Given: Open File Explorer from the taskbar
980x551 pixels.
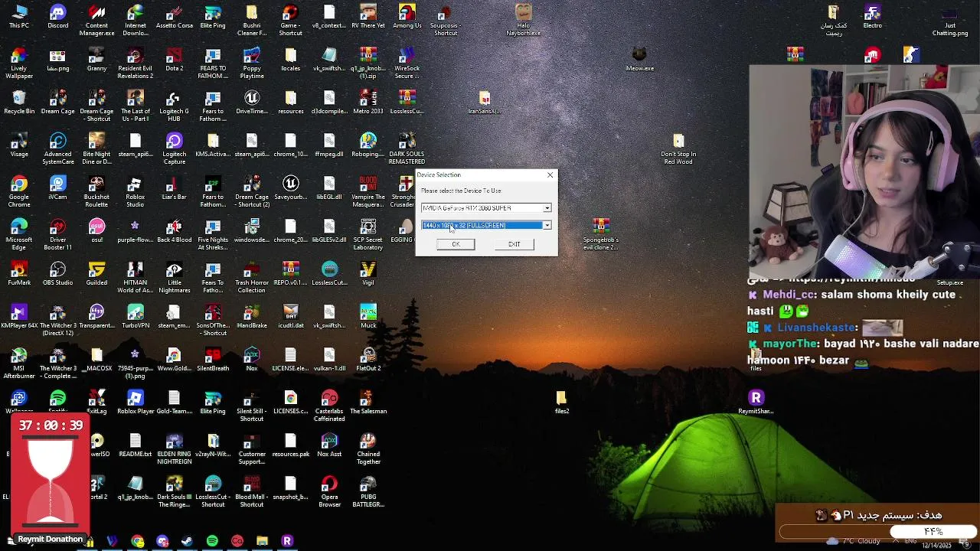Looking at the screenshot, I should (262, 541).
